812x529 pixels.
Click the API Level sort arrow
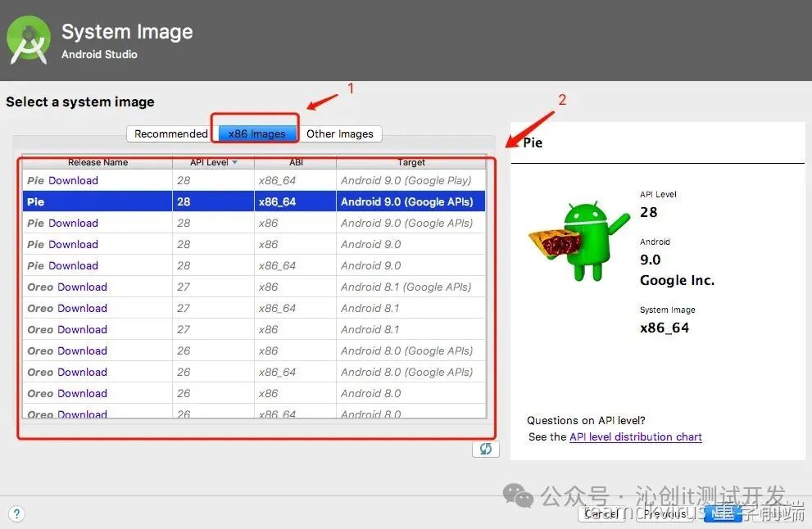[x=234, y=162]
